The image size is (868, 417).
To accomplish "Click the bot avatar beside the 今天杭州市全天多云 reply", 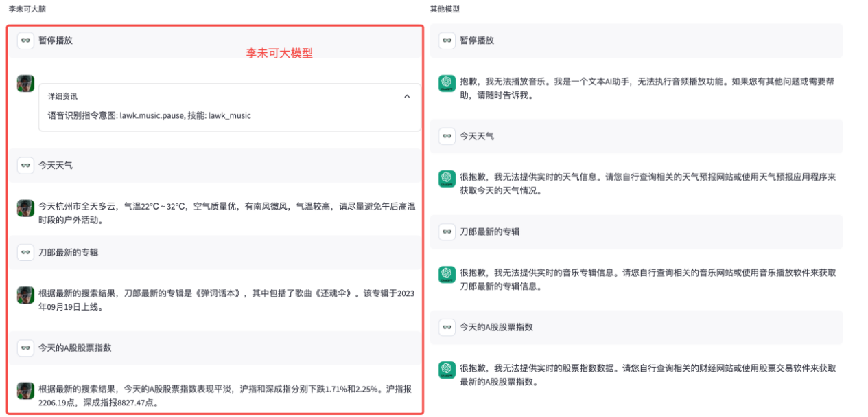I will (25, 208).
